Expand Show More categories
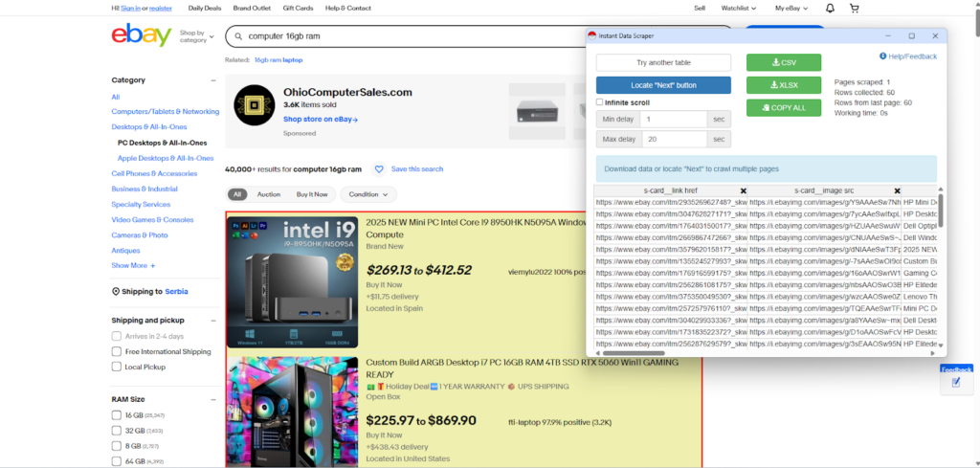This screenshot has width=980, height=468. tap(133, 265)
